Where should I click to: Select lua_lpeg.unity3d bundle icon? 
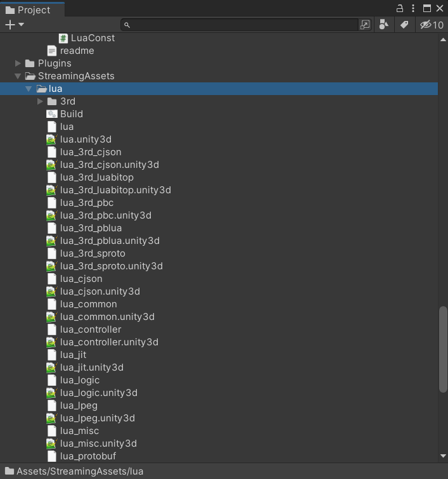point(52,419)
